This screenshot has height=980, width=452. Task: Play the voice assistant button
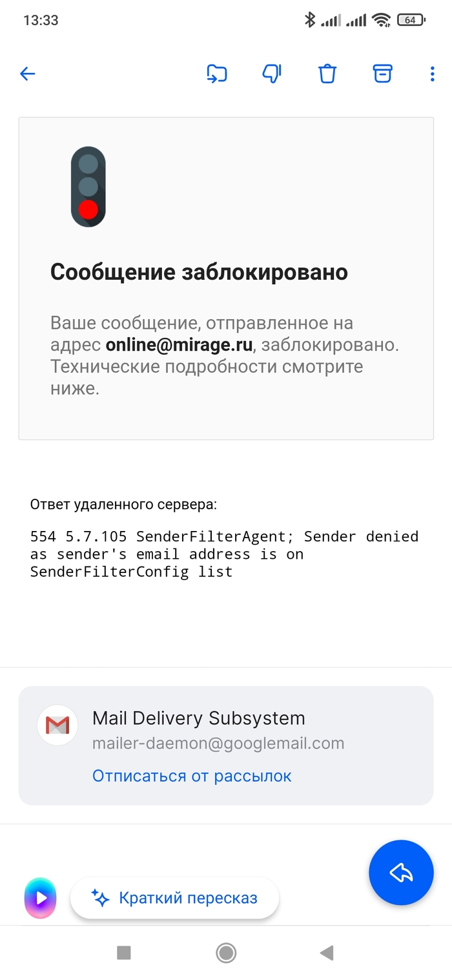click(x=40, y=898)
